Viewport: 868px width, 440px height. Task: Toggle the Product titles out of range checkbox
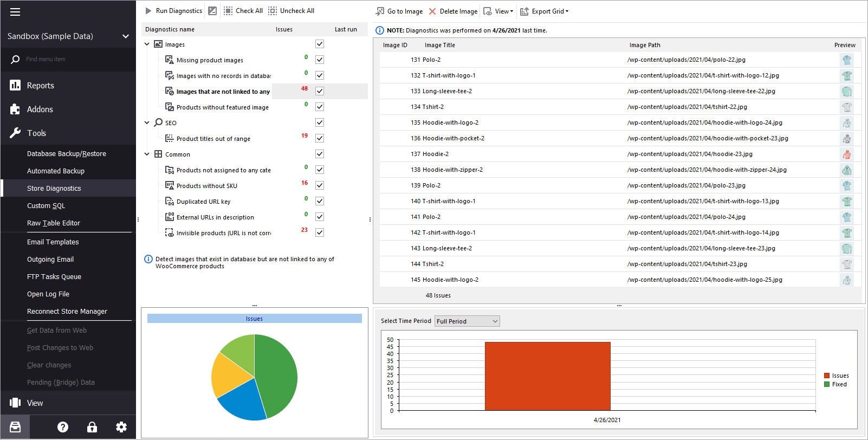(320, 138)
